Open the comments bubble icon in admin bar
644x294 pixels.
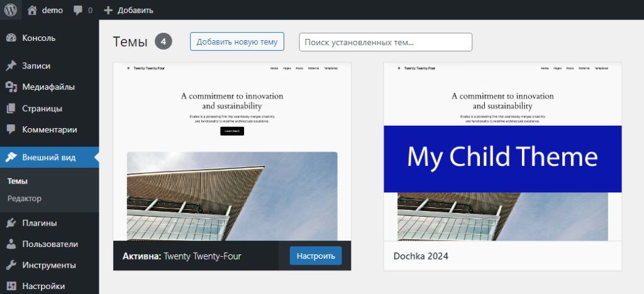pos(77,11)
